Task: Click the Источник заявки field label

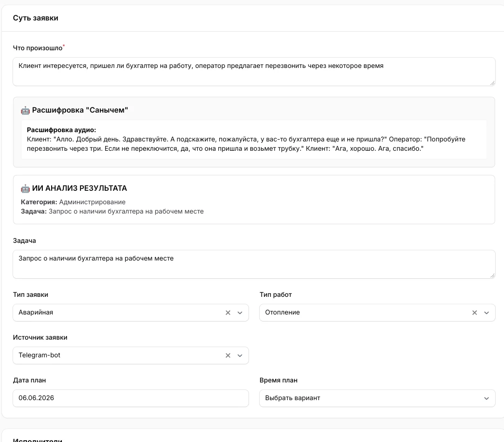Action: [x=40, y=337]
